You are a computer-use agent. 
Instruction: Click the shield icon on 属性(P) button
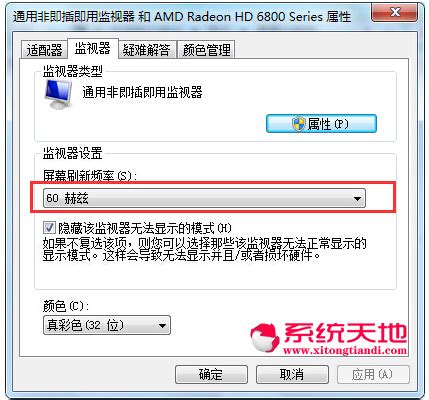[x=298, y=124]
